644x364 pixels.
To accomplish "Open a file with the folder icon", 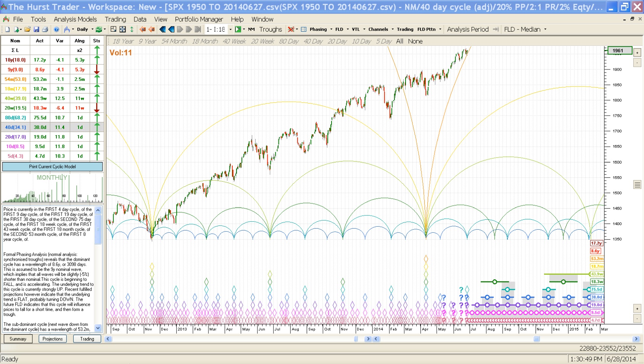I will [27, 29].
